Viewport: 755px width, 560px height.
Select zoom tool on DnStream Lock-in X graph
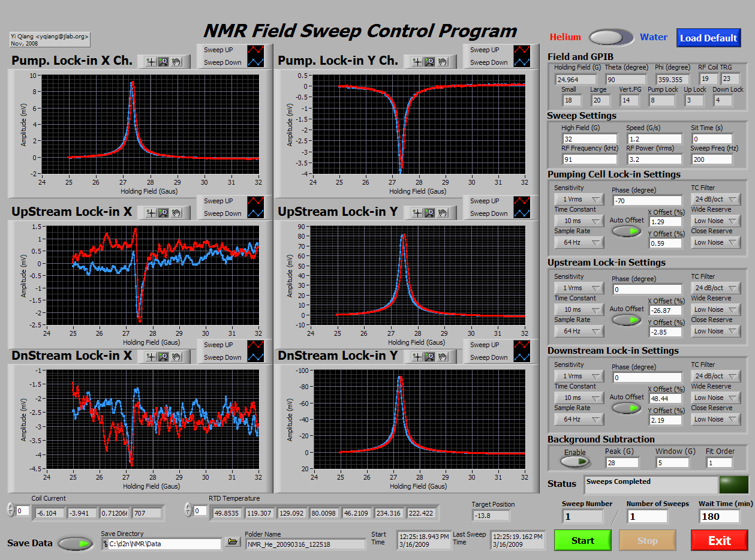163,357
